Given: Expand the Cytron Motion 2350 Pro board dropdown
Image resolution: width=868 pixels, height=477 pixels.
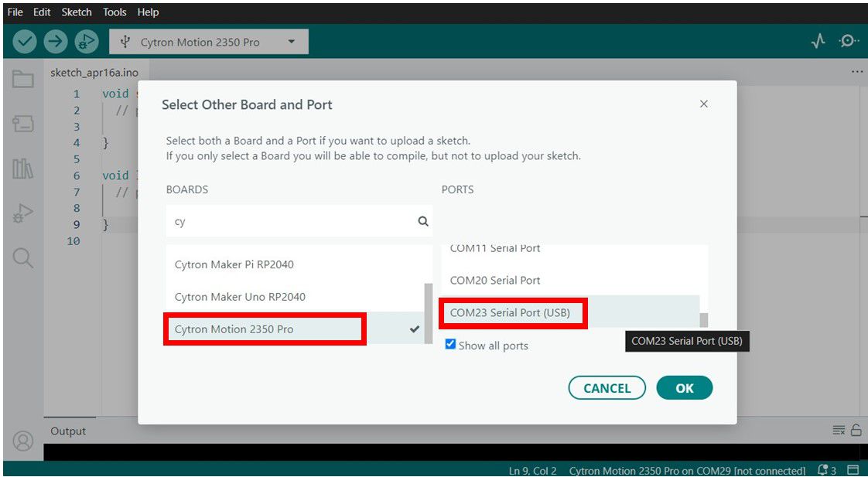Looking at the screenshot, I should (x=209, y=42).
